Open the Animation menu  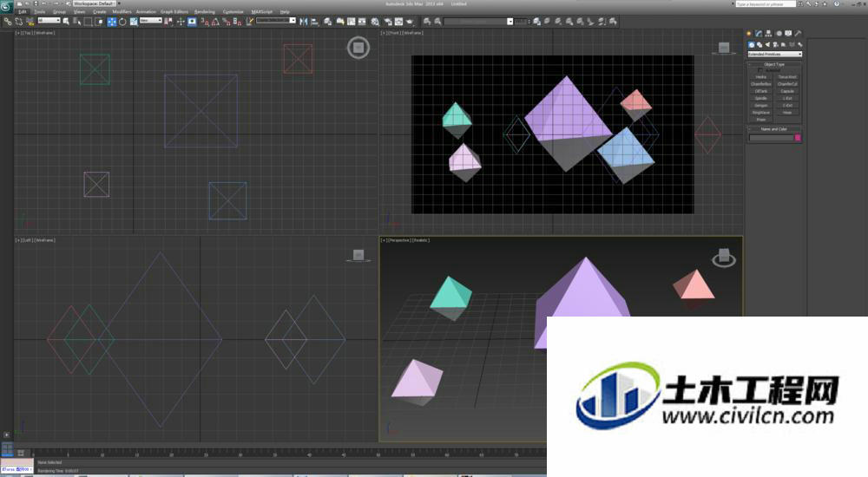point(146,11)
